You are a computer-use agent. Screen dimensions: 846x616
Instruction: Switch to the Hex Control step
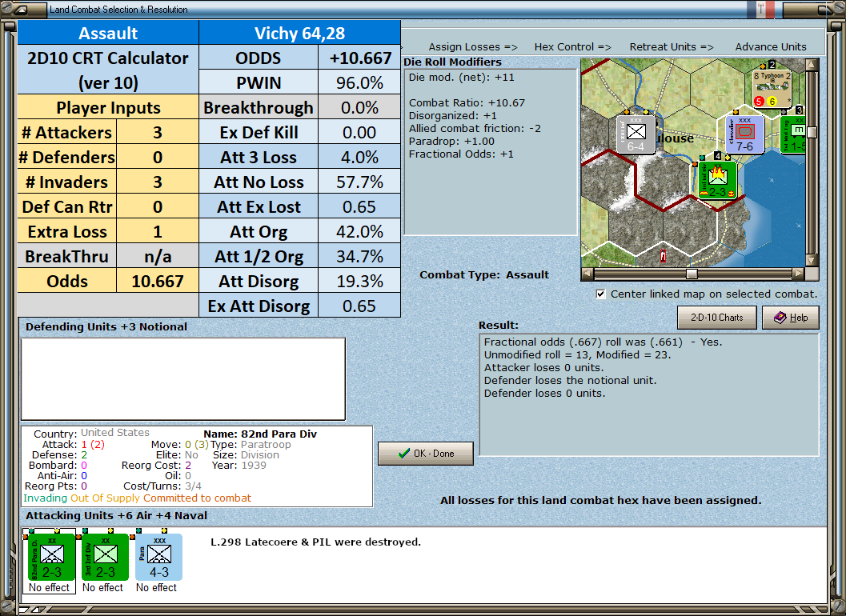pyautogui.click(x=572, y=47)
